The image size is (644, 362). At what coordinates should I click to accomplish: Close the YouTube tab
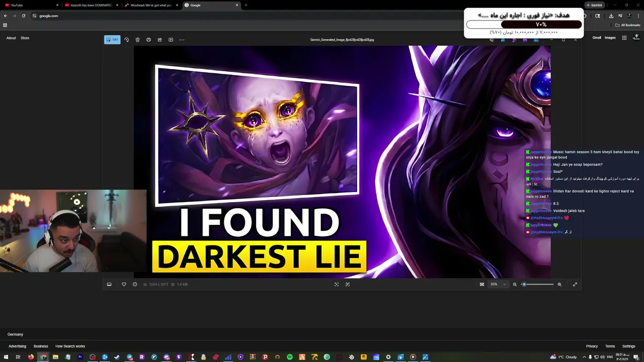tap(57, 5)
